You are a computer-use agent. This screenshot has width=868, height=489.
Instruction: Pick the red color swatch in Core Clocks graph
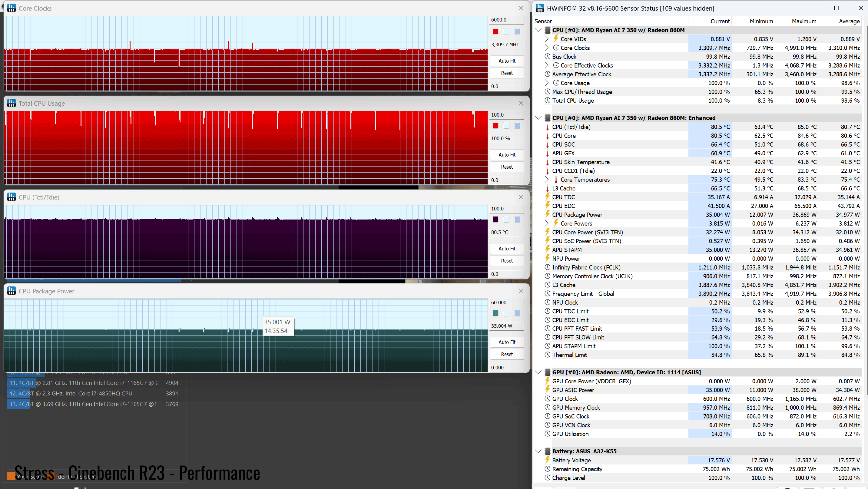pos(495,32)
